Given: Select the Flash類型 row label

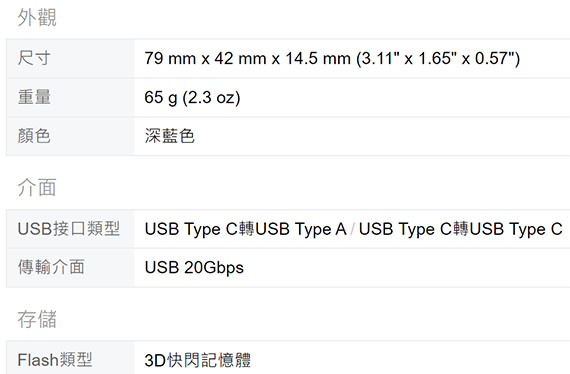Looking at the screenshot, I should (x=55, y=360).
